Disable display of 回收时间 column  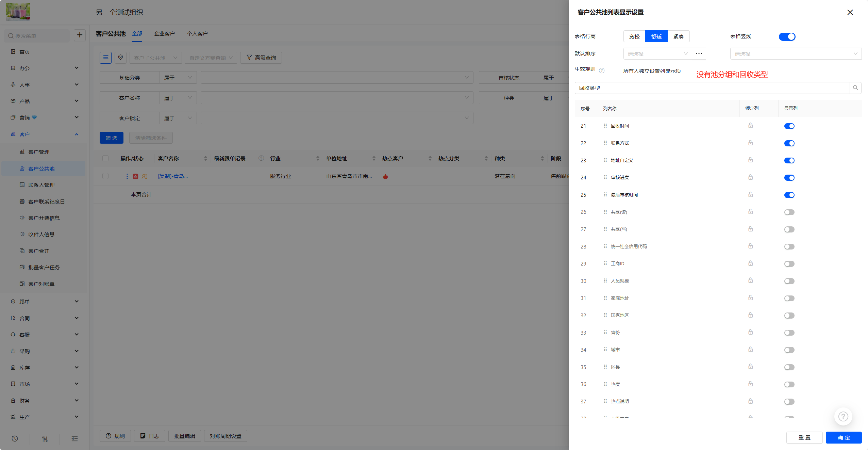click(789, 126)
